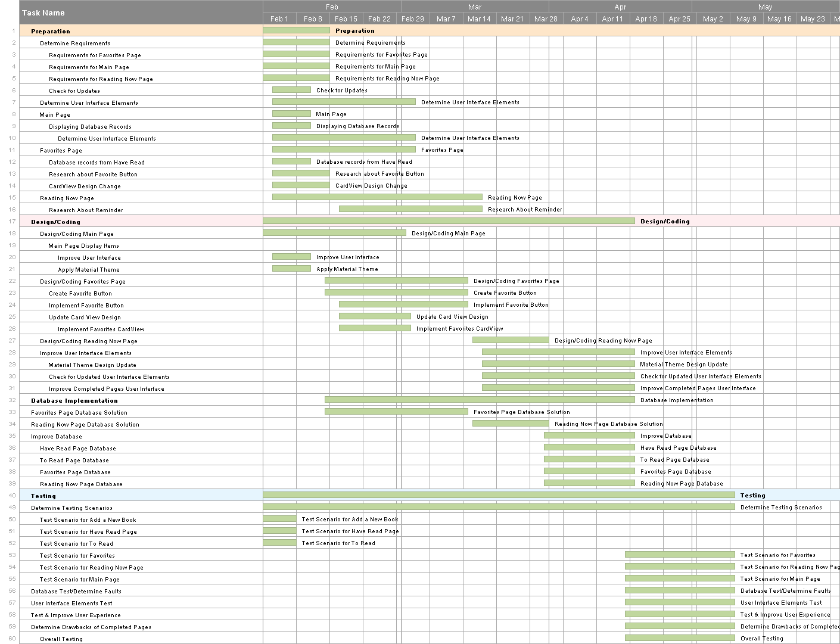840x644 pixels.
Task: Click Main Page Display Items in the task list
Action: [x=83, y=245]
